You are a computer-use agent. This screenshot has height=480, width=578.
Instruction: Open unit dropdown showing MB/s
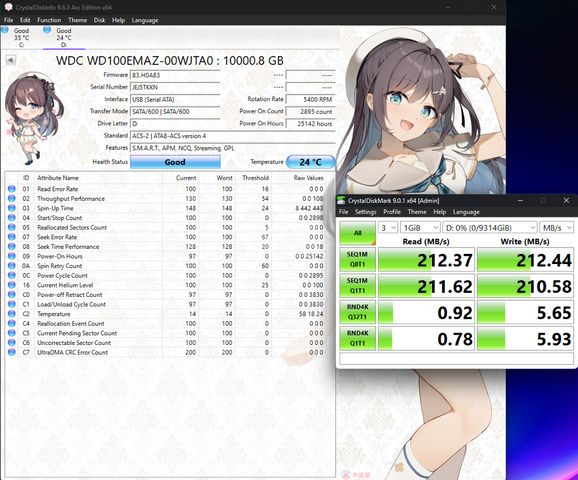coord(556,227)
